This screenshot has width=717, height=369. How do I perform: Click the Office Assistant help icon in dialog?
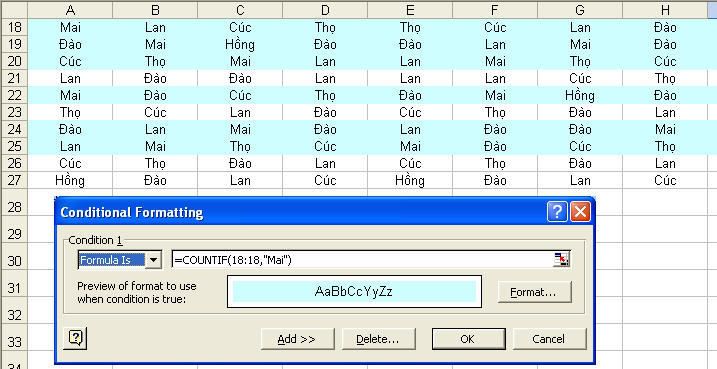point(75,338)
